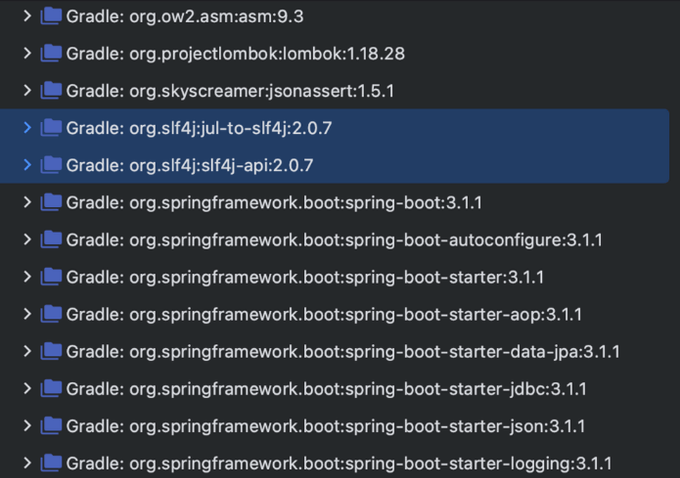Select the spring-boot-starter-json:3.1.1 item
Viewport: 680px width, 478px height.
(x=326, y=426)
